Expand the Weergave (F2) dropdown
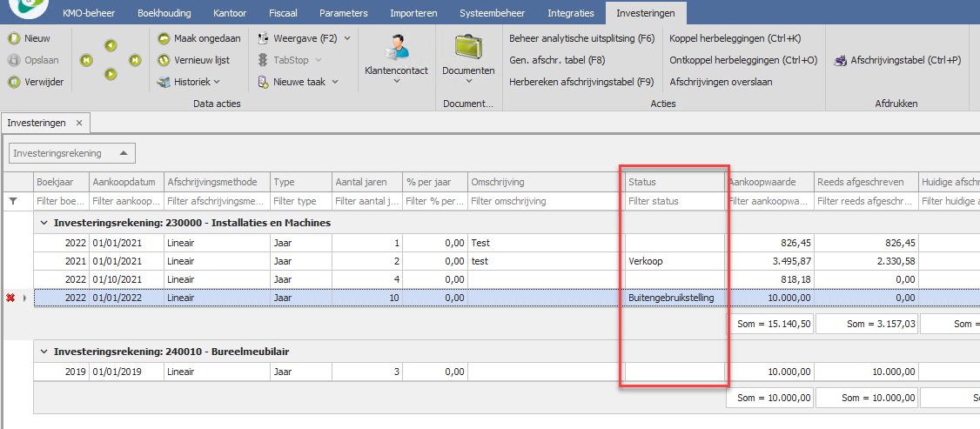Screen dimensions: 980x429 pyautogui.click(x=347, y=38)
